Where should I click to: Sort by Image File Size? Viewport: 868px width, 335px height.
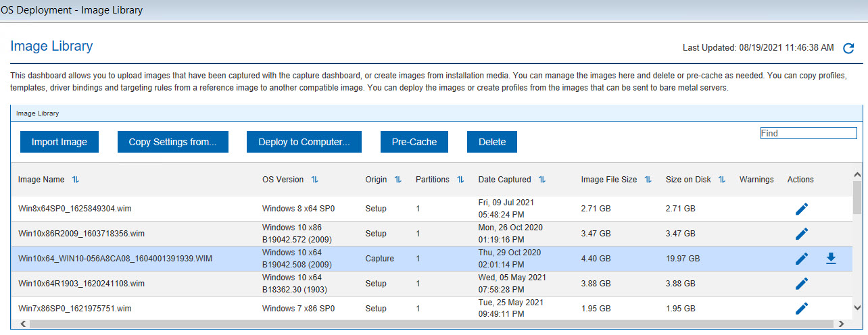648,180
